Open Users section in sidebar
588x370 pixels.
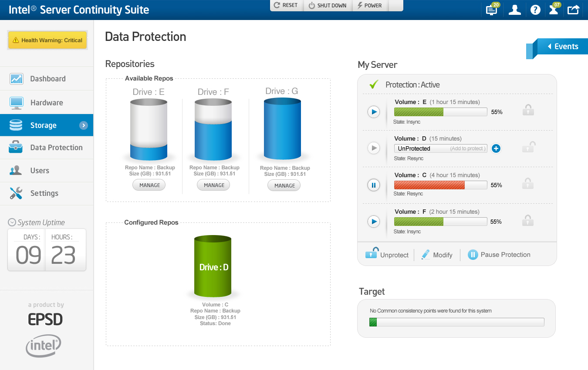(x=47, y=171)
